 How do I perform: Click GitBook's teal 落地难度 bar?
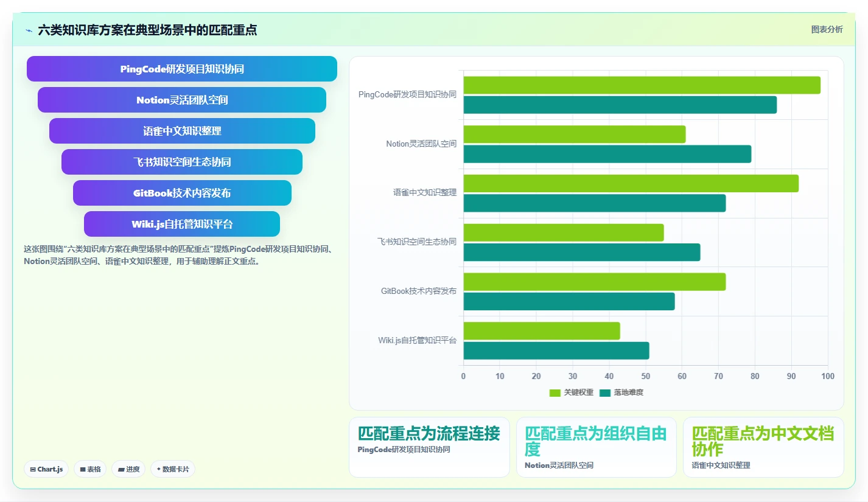coord(569,301)
